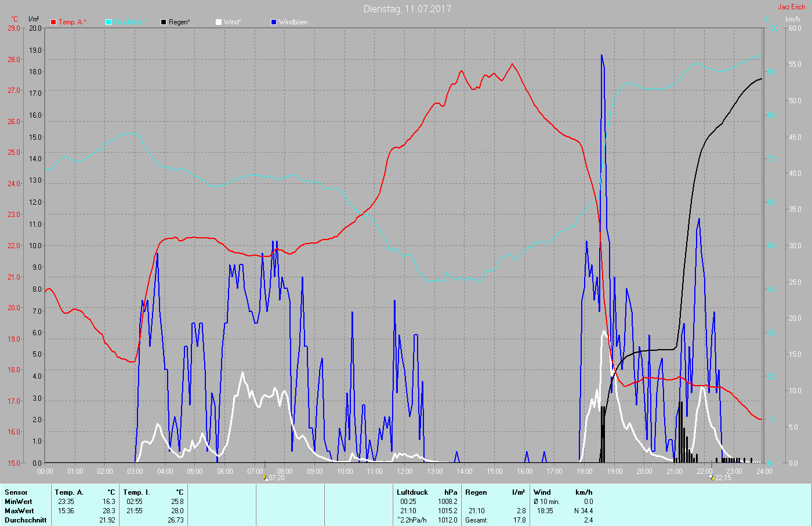Image resolution: width=812 pixels, height=526 pixels.
Task: Click the Regen legend label
Action: click(180, 22)
